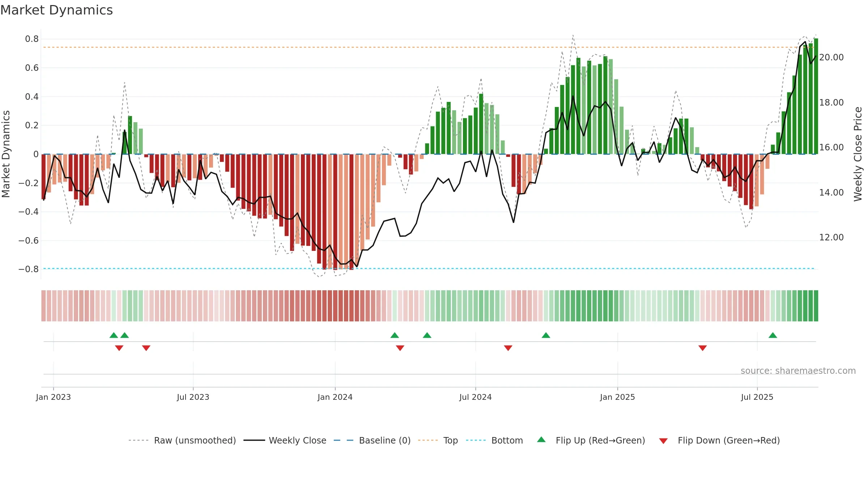868x488 pixels.
Task: Click the −0.8 left axis tick label
Action: (x=29, y=269)
